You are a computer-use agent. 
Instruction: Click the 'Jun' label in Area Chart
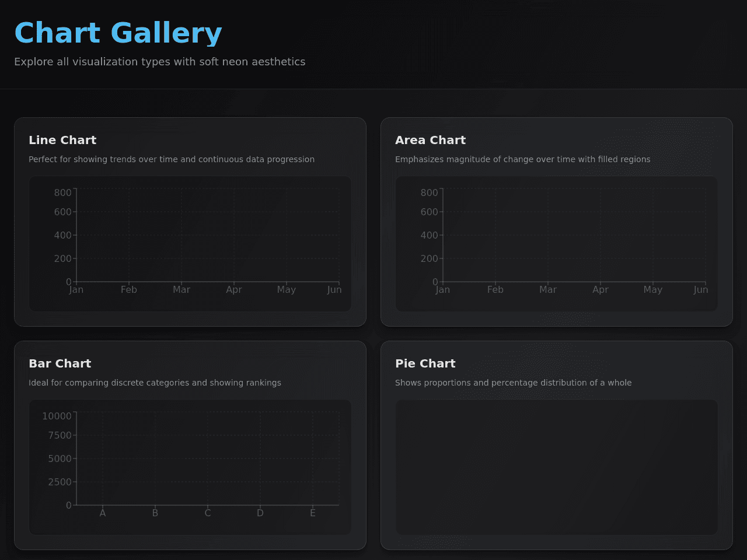click(701, 289)
